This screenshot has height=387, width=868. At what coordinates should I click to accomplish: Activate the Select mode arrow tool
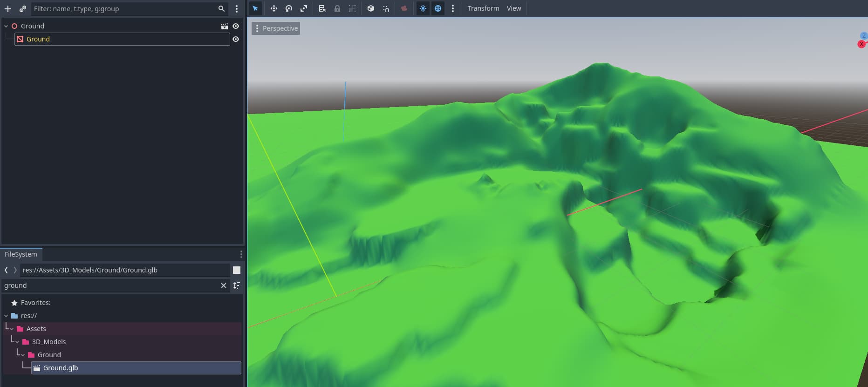click(x=255, y=8)
